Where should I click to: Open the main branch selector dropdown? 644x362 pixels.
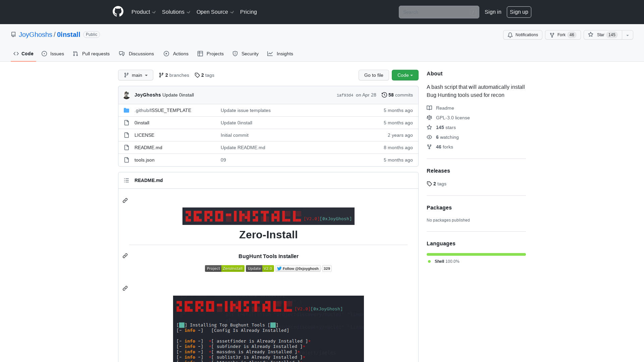(136, 75)
